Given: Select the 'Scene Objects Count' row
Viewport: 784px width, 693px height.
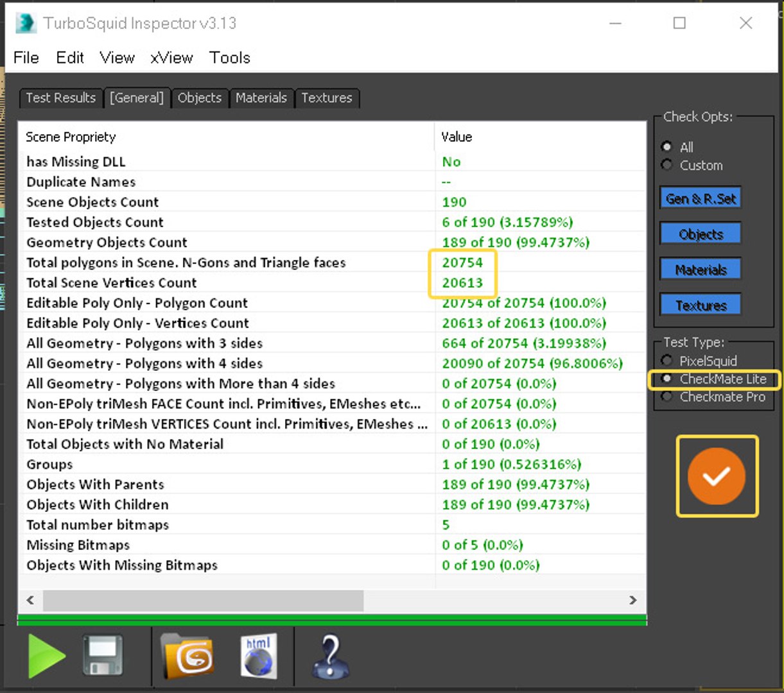Looking at the screenshot, I should pos(332,202).
